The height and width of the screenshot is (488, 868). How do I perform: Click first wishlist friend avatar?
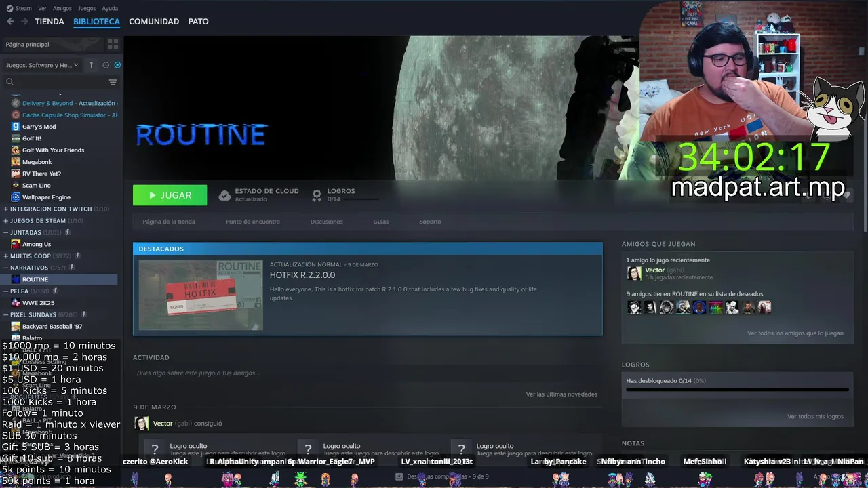pos(634,307)
